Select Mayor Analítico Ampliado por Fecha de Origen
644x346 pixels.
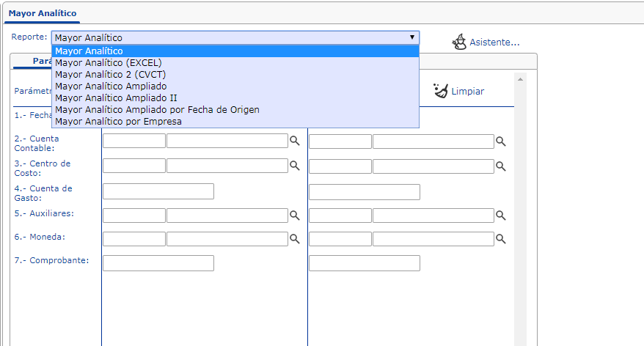(157, 109)
